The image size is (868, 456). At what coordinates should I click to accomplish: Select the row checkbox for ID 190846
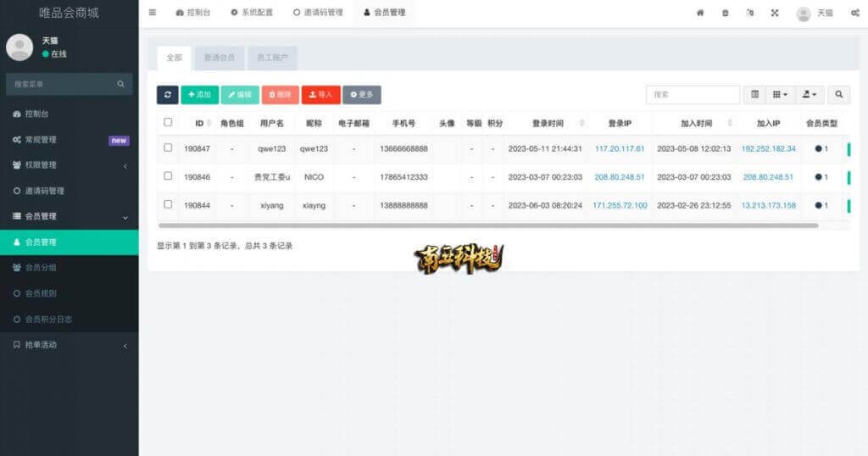[168, 176]
